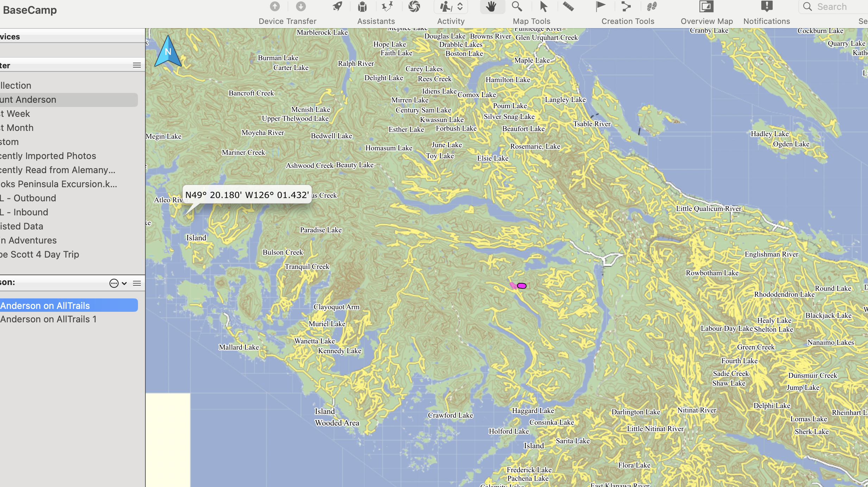868x487 pixels.
Task: Click the 'Beaufort Lake' map label
Action: pyautogui.click(x=523, y=129)
